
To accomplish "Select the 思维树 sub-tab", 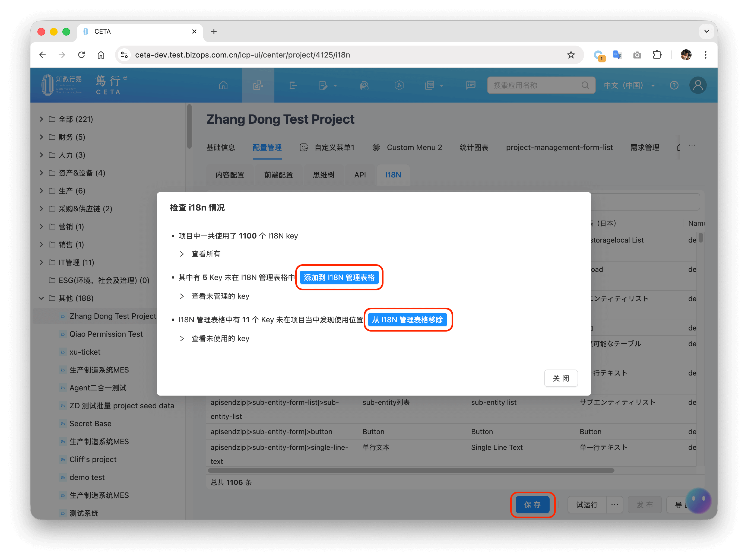I will [324, 175].
